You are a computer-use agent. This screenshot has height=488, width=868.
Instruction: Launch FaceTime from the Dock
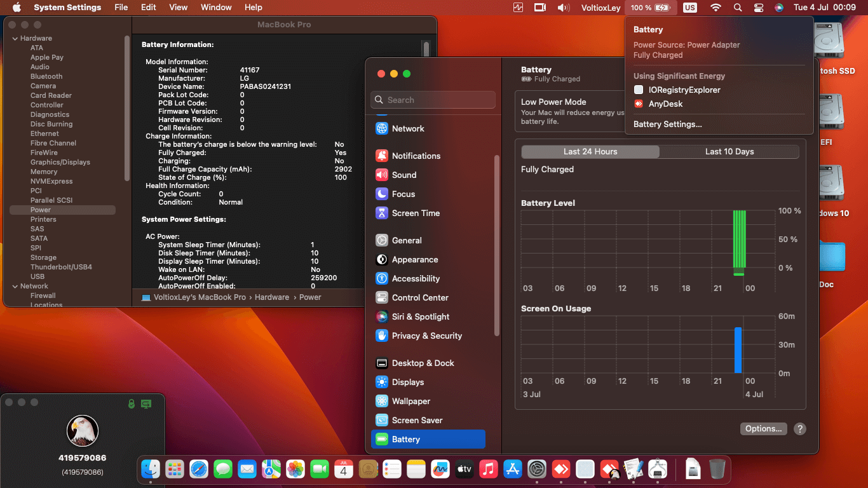[x=320, y=470]
